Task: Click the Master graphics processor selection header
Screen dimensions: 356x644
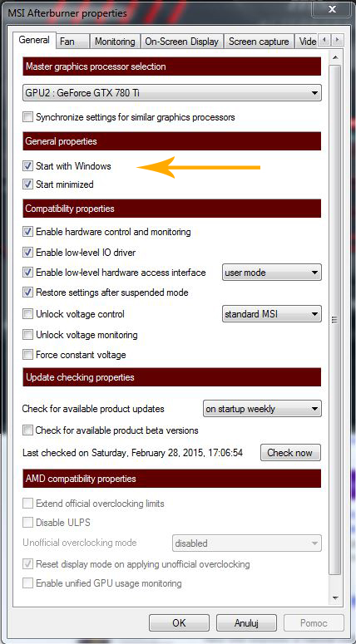Action: point(172,66)
